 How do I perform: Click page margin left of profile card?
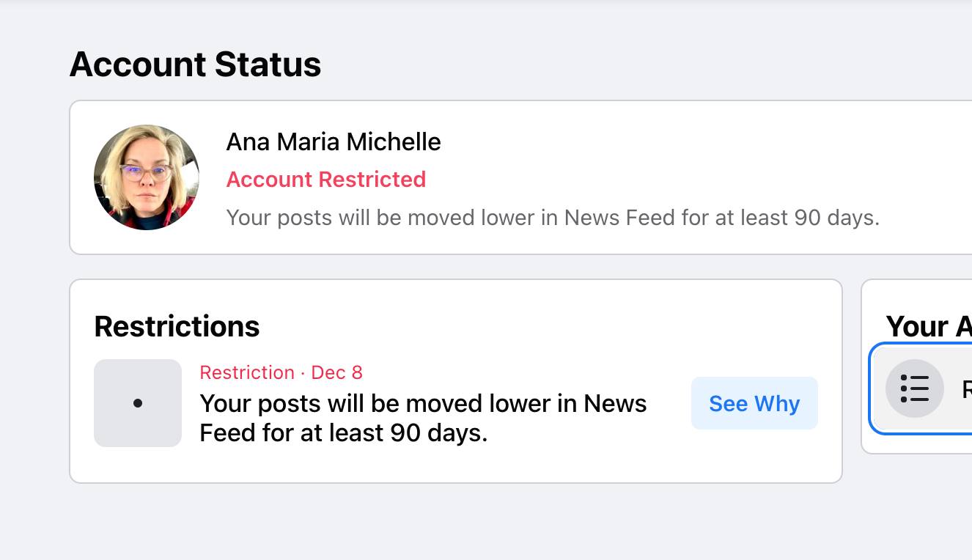(34, 177)
